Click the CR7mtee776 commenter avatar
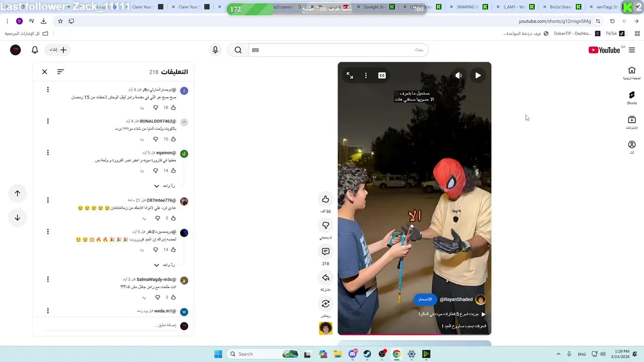Image resolution: width=644 pixels, height=362 pixels. point(184,201)
